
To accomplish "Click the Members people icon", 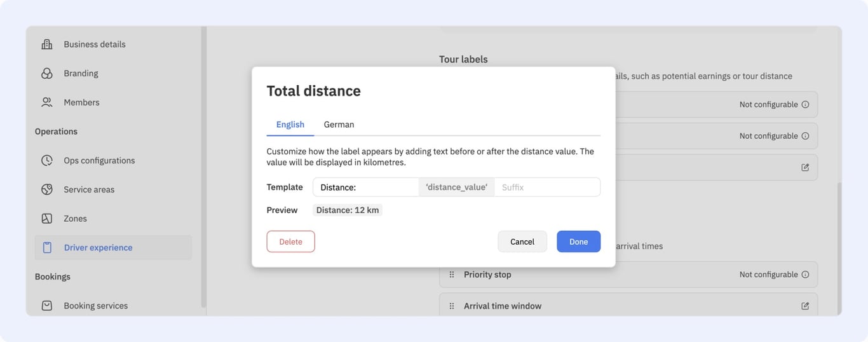I will click(x=47, y=102).
